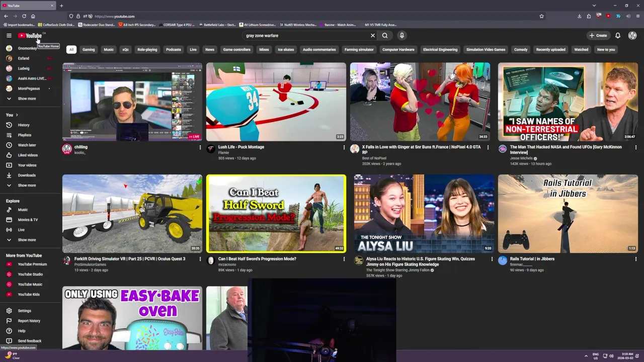The image size is (644, 362).
Task: Bookmark page with the star icon
Action: pyautogui.click(x=541, y=16)
